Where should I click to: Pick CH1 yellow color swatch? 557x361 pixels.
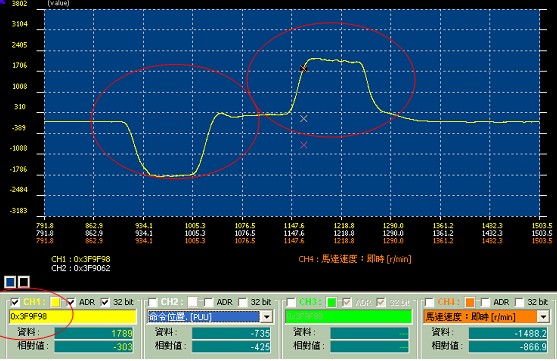(x=55, y=302)
